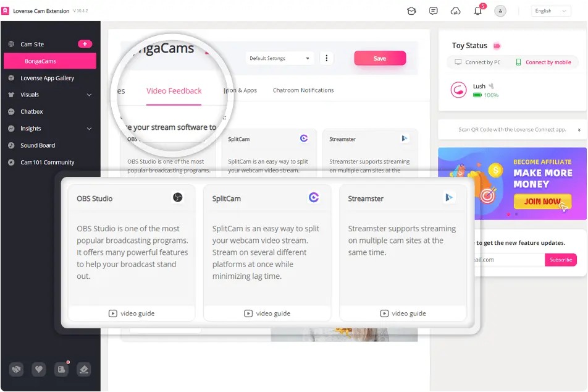The height and width of the screenshot is (392, 588).
Task: Click the Streamster logo in enlarged card
Action: point(449,197)
